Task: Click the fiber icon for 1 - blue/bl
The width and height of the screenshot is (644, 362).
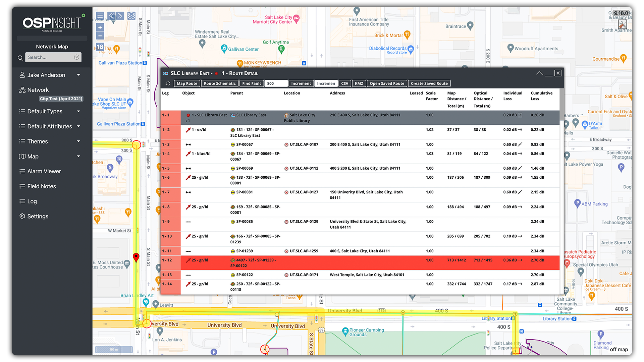Action: tap(188, 154)
